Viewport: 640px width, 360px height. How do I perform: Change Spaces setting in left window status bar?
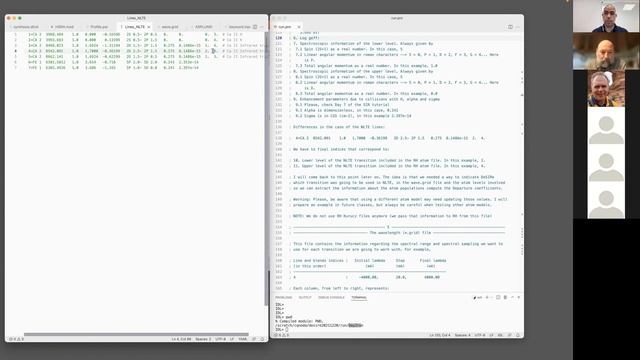point(203,339)
